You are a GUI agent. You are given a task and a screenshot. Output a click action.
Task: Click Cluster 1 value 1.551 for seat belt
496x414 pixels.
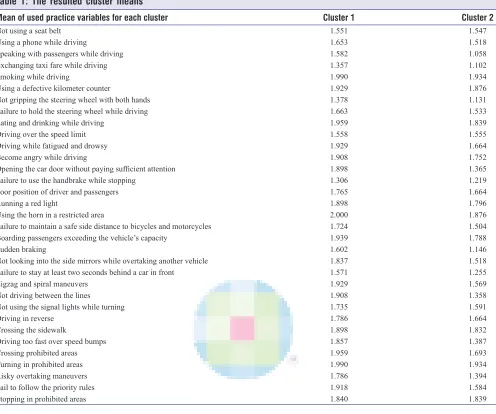point(339,31)
